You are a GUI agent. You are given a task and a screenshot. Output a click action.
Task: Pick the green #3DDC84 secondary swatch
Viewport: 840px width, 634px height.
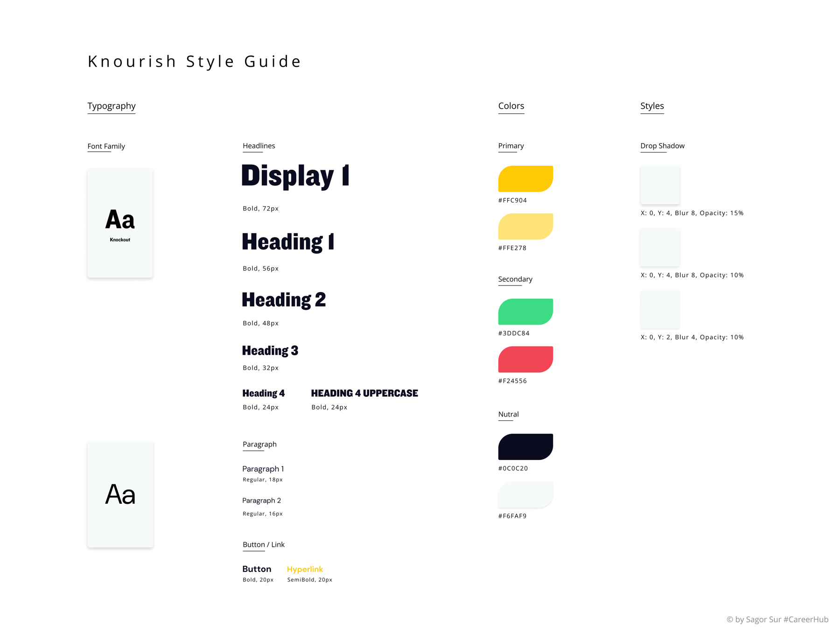[525, 312]
